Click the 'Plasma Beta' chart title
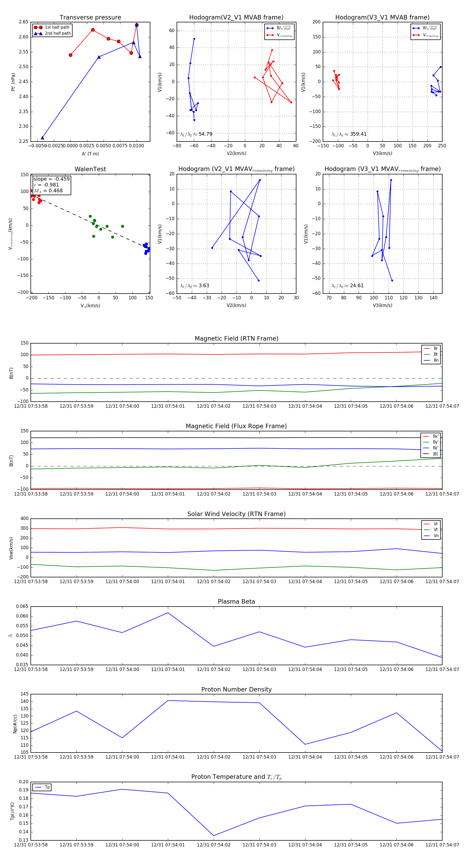The height and width of the screenshot is (868, 473). pyautogui.click(x=236, y=602)
